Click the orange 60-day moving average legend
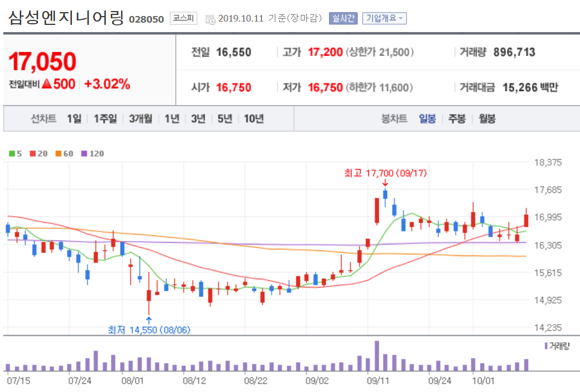This screenshot has width=580, height=392. point(64,154)
